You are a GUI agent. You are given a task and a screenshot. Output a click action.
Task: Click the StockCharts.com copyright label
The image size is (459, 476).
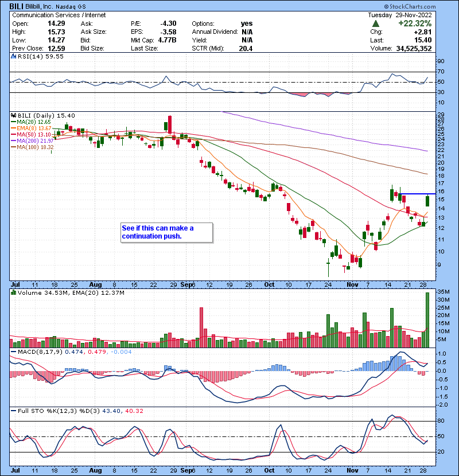pyautogui.click(x=410, y=6)
